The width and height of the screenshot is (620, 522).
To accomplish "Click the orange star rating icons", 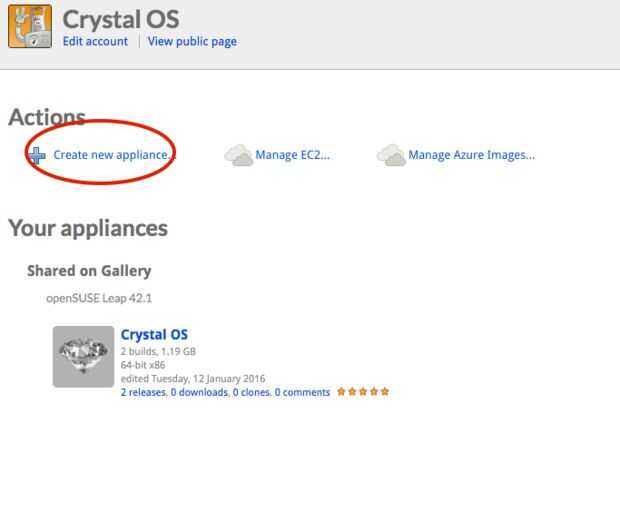I will (363, 392).
